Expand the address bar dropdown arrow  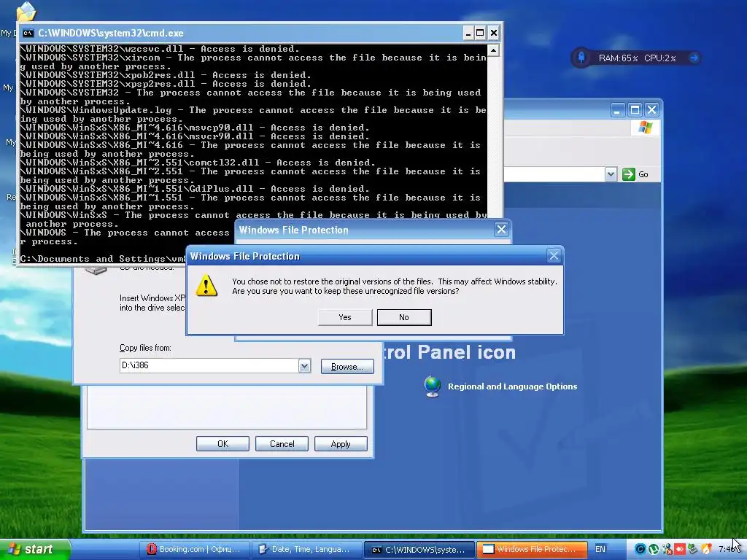click(611, 174)
